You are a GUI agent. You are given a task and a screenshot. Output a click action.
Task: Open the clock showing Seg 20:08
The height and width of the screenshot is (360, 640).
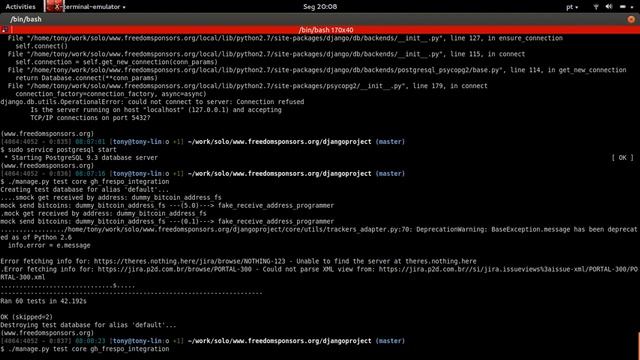click(x=320, y=7)
